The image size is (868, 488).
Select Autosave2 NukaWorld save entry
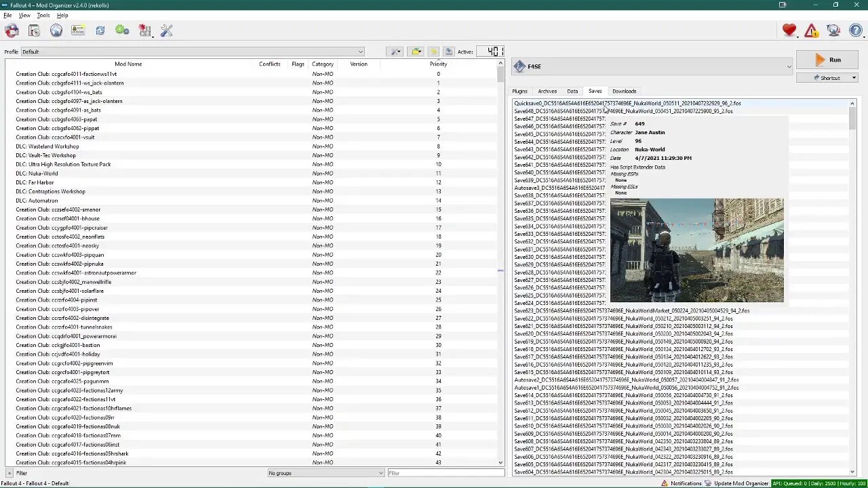[x=681, y=380]
